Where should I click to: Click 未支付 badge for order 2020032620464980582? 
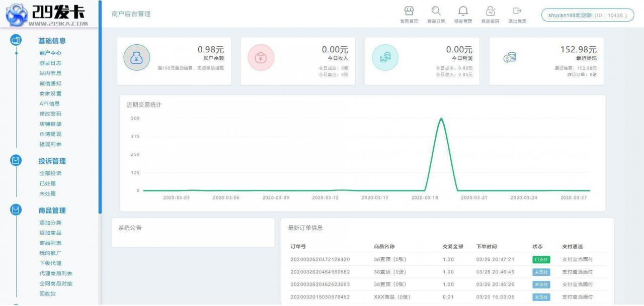541,272
